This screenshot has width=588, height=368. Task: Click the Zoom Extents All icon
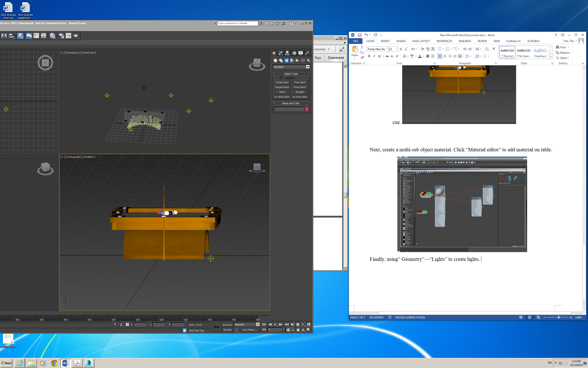[x=308, y=325]
